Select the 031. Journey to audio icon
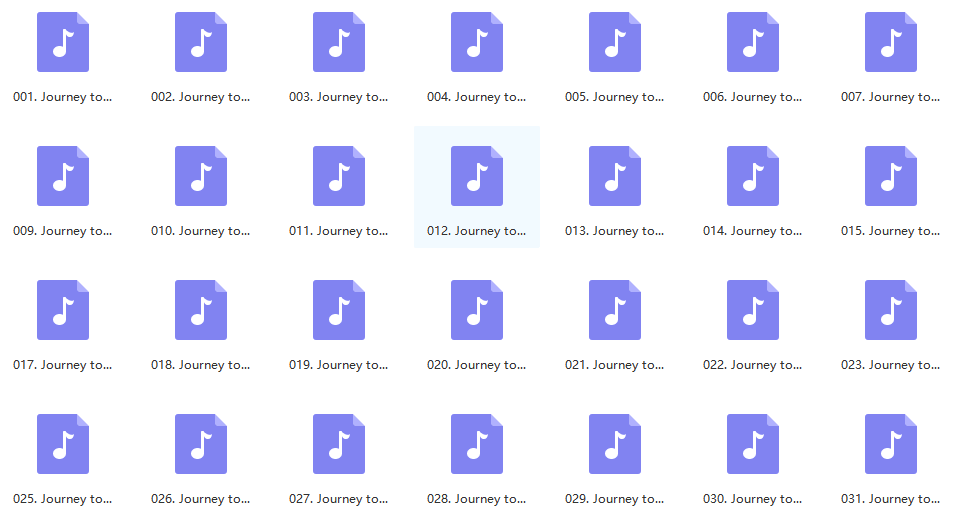The height and width of the screenshot is (522, 961). point(890,444)
